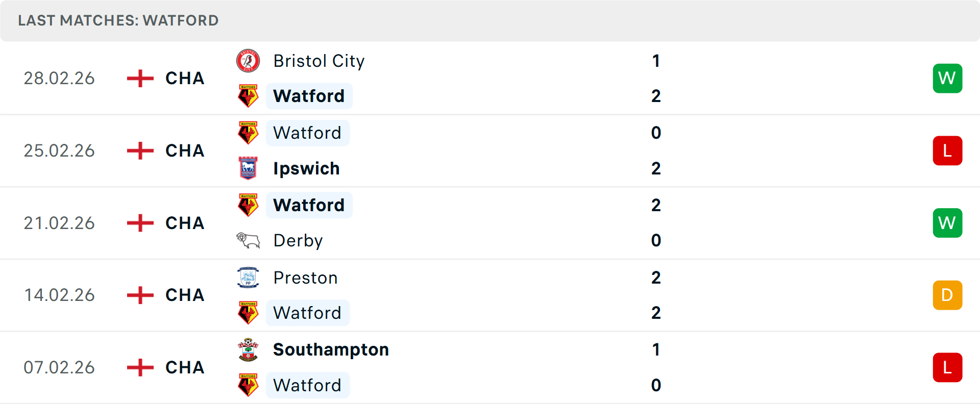The image size is (980, 404).
Task: Click the Ipswich club crest
Action: (248, 168)
